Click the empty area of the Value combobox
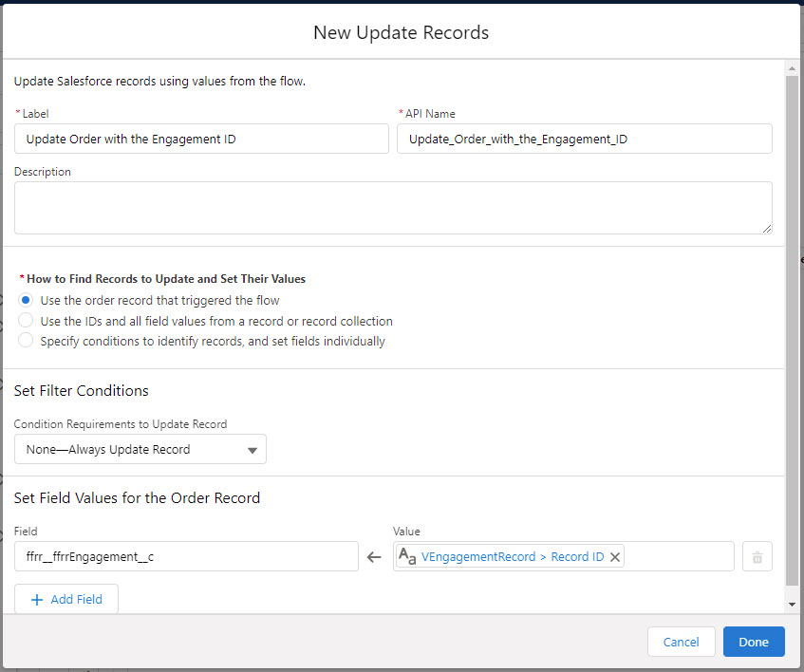This screenshot has height=672, width=804. [679, 557]
